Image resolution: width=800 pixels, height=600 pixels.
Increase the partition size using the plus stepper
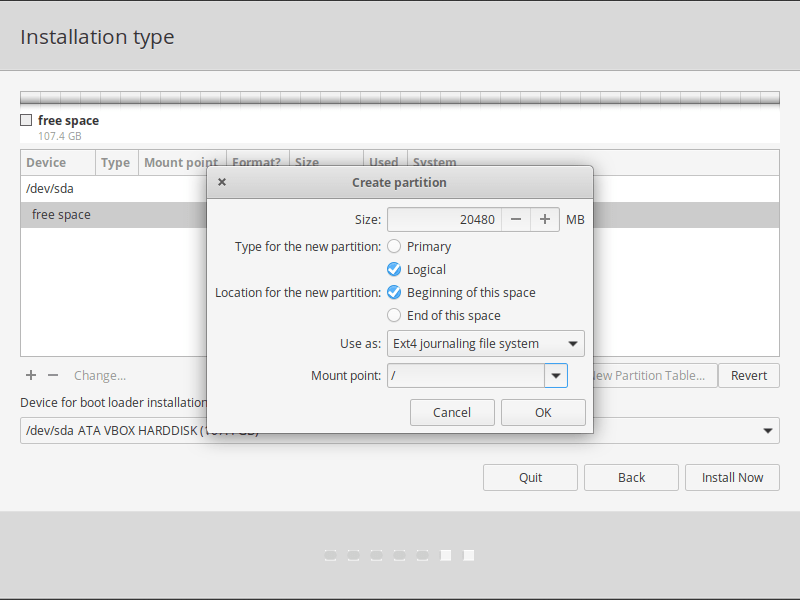(x=545, y=219)
